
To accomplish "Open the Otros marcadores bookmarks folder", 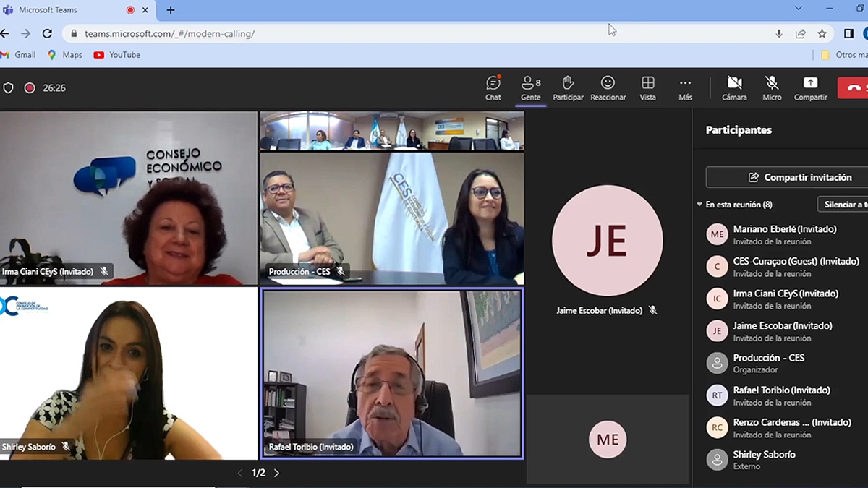I will (x=844, y=55).
